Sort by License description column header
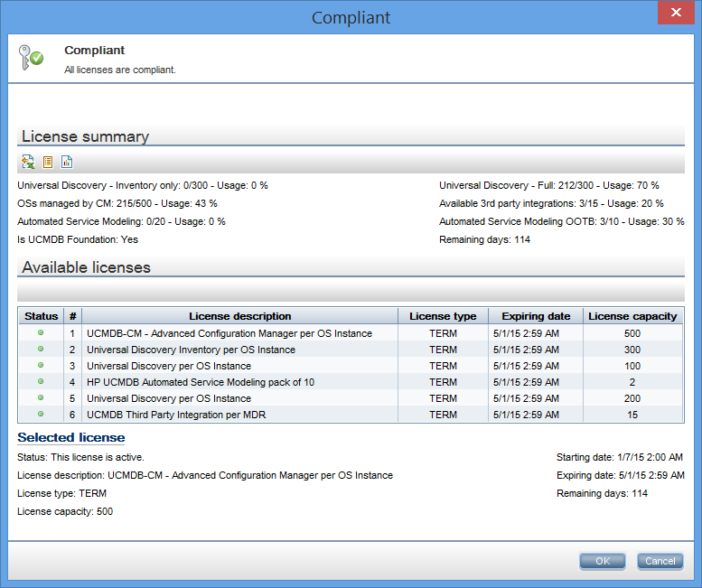 point(240,316)
